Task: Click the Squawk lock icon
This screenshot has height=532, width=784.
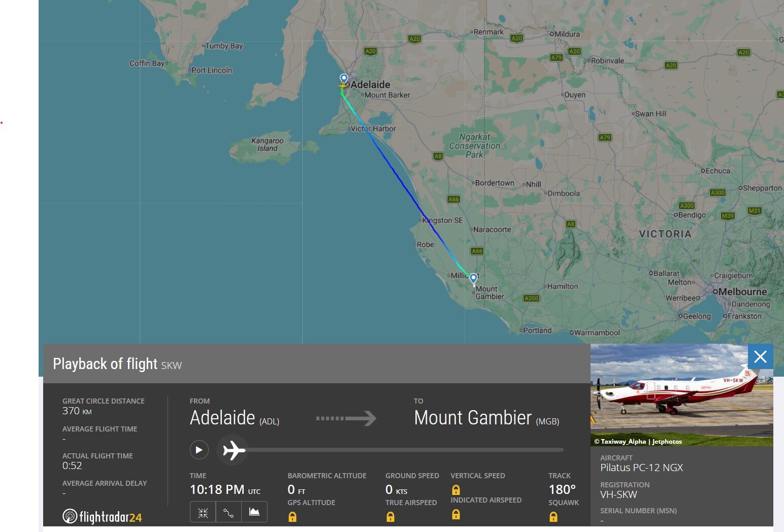Action: point(552,517)
